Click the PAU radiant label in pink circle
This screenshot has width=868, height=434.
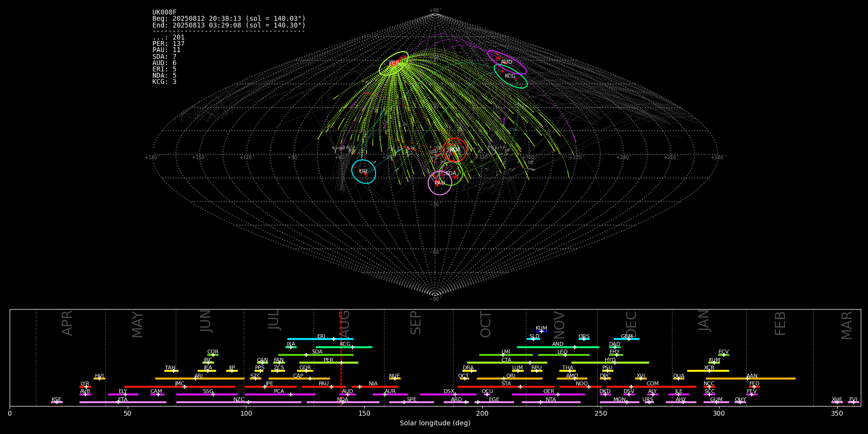(x=440, y=183)
